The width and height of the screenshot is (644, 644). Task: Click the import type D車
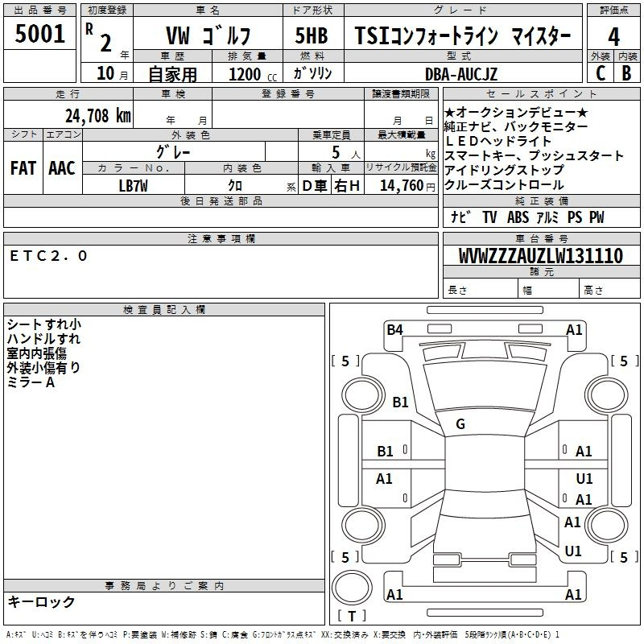click(315, 186)
